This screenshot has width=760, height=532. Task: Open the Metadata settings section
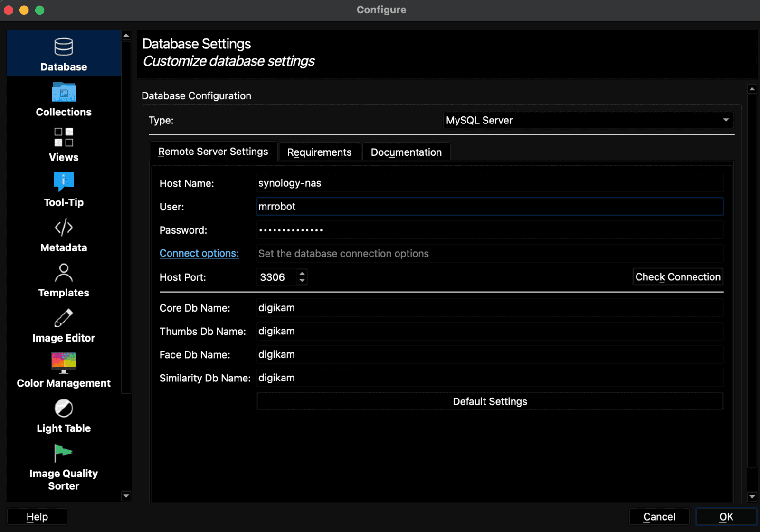click(63, 234)
